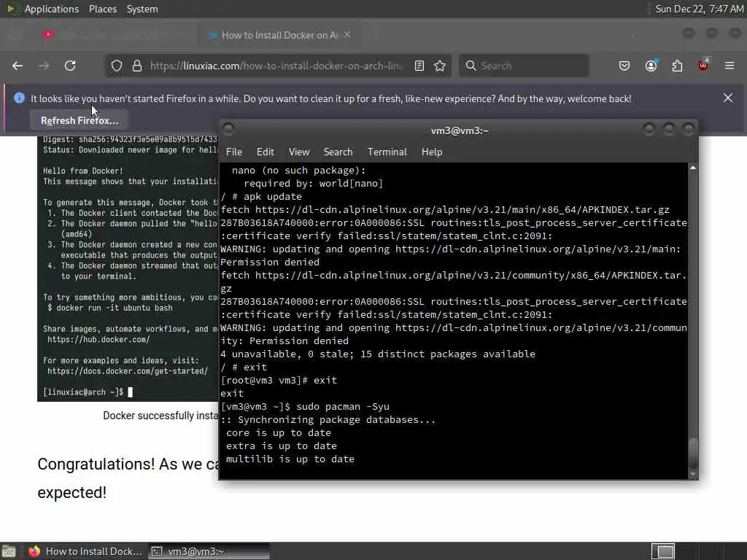This screenshot has width=747, height=560.
Task: Click the '/ # apk update' terminal line
Action: click(261, 197)
